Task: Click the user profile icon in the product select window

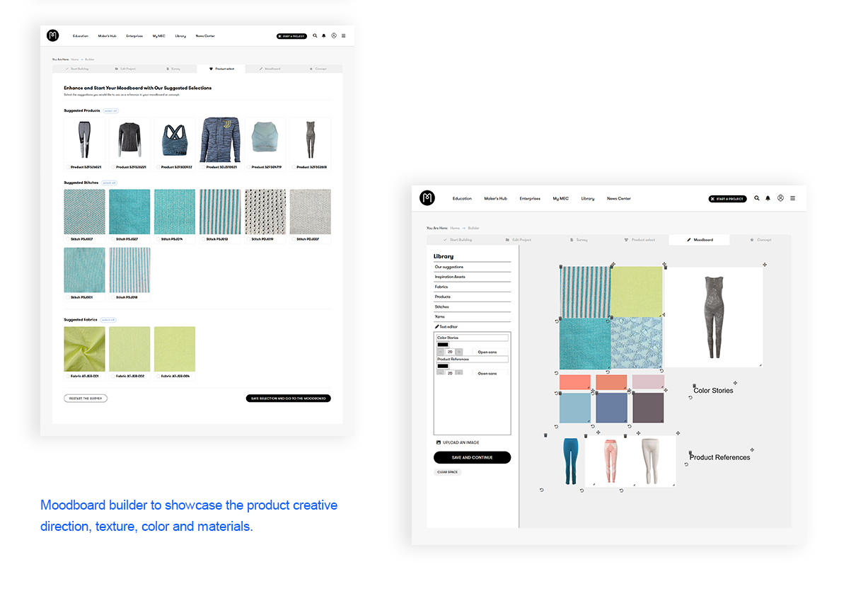Action: (334, 36)
